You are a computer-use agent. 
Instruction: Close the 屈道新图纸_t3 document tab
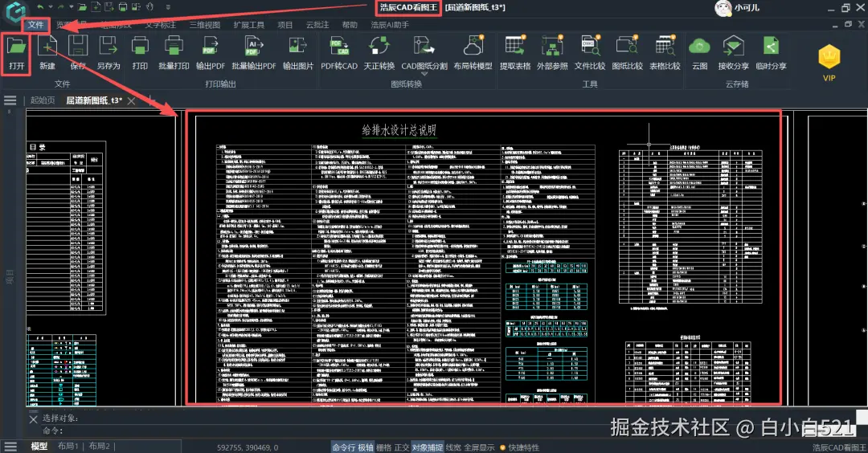131,100
